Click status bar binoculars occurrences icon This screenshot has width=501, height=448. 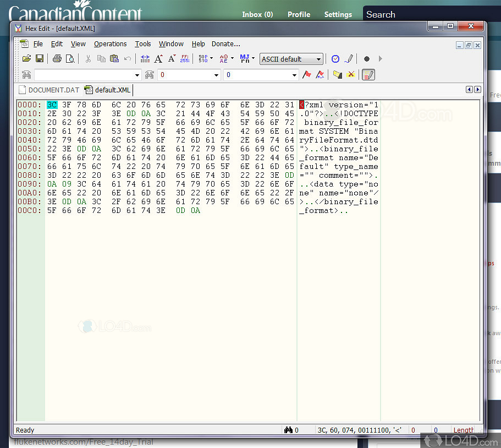coord(289,430)
